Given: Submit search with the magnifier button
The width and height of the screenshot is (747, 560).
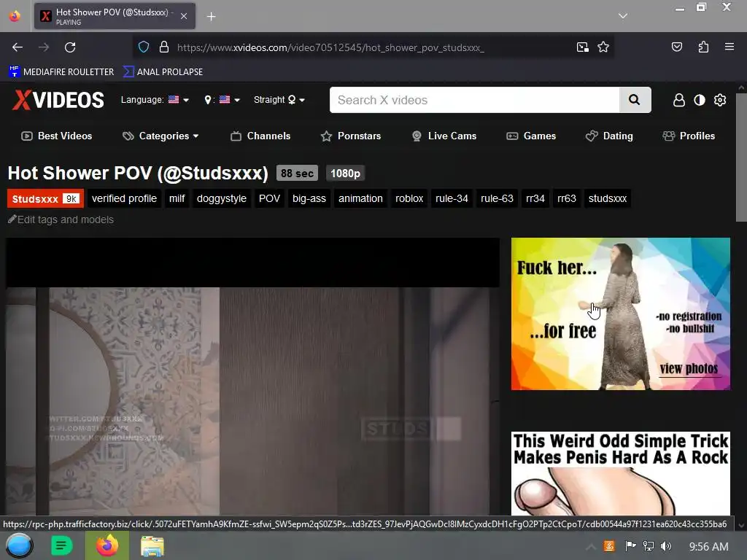Looking at the screenshot, I should click(x=635, y=100).
